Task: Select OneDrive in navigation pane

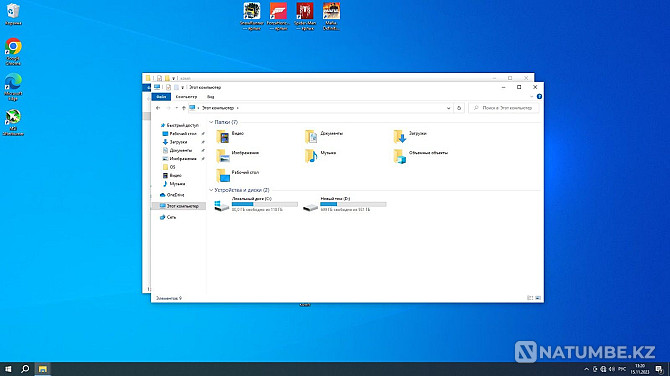Action: coord(172,195)
